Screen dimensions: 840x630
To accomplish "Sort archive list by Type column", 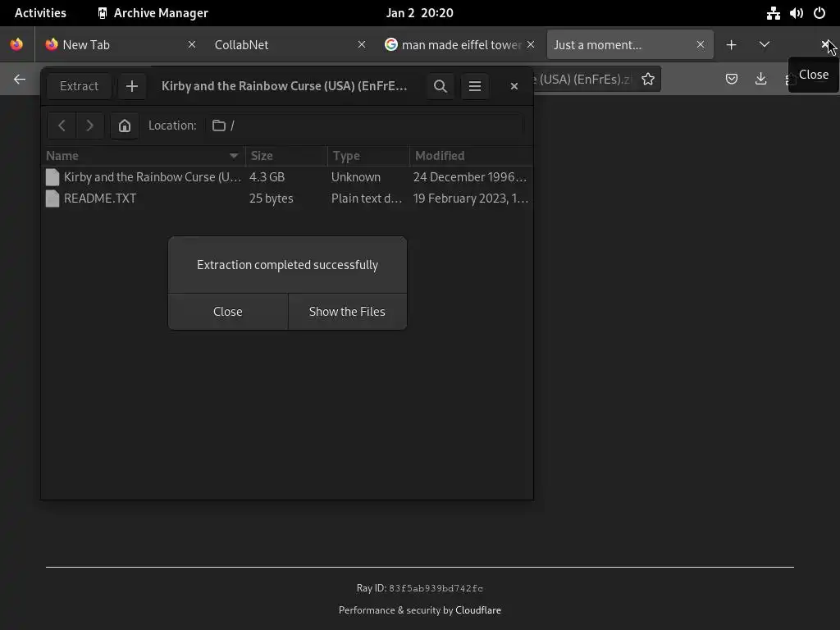I will coord(368,156).
